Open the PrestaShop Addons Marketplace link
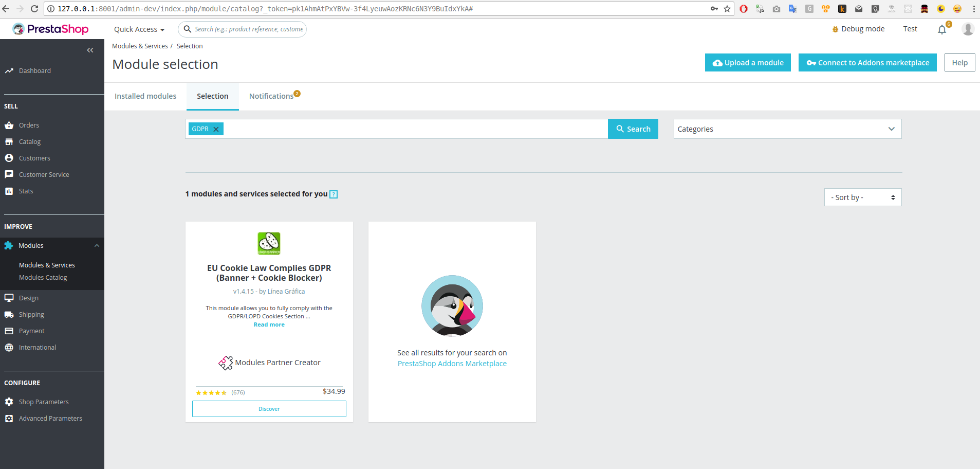 [452, 364]
